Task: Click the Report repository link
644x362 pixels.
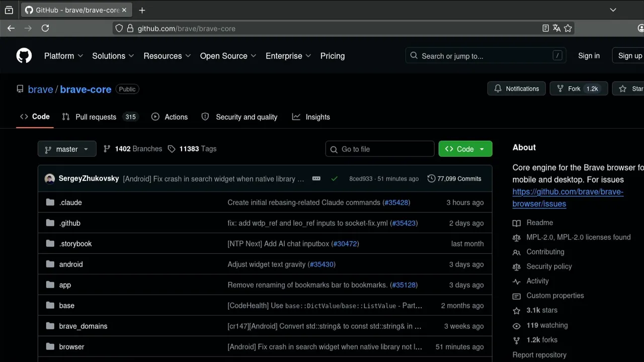Action: pyautogui.click(x=539, y=354)
